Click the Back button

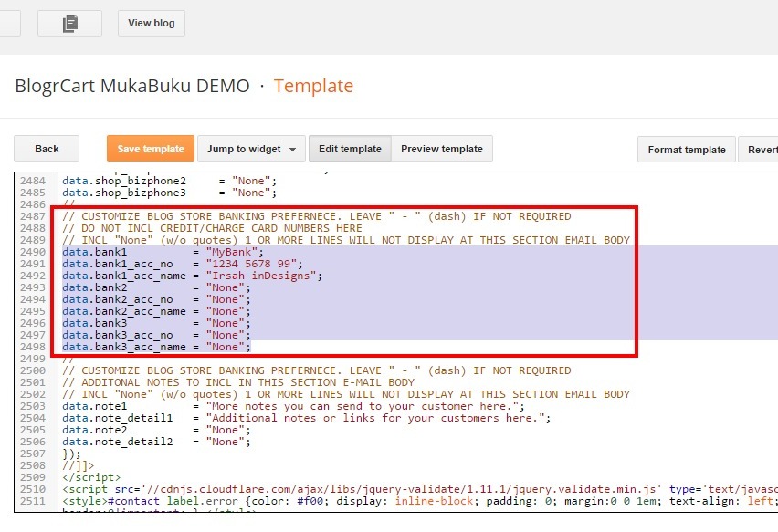(47, 149)
